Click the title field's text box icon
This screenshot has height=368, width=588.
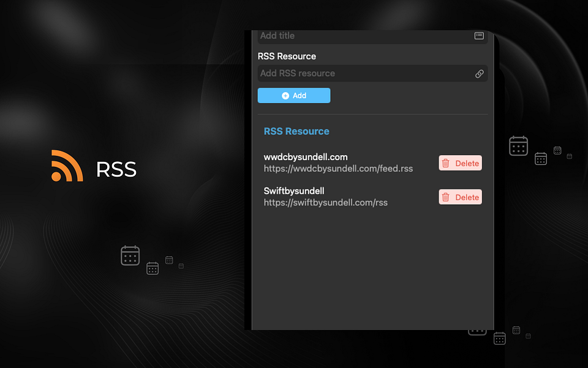(479, 36)
